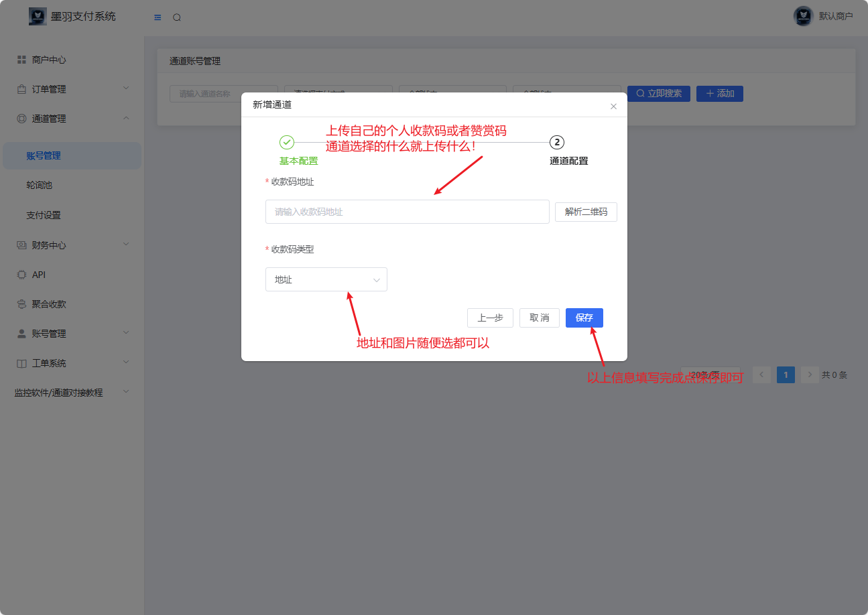868x615 pixels.
Task: Click the 星羽支付系统 logo icon
Action: pyautogui.click(x=38, y=17)
